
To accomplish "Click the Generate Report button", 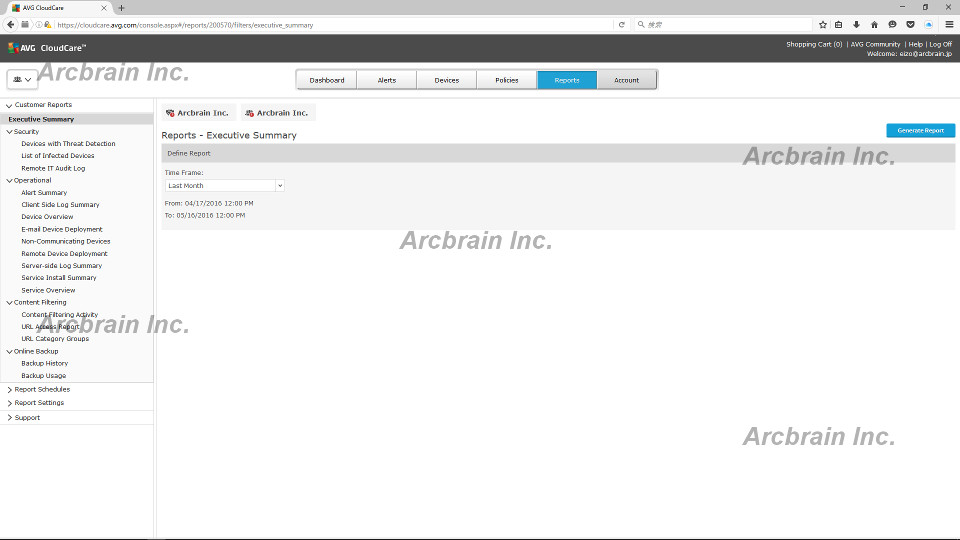I will pyautogui.click(x=920, y=130).
